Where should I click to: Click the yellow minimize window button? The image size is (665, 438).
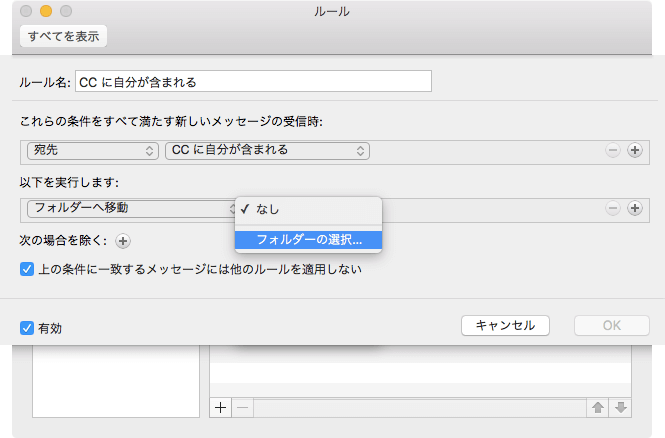point(46,11)
